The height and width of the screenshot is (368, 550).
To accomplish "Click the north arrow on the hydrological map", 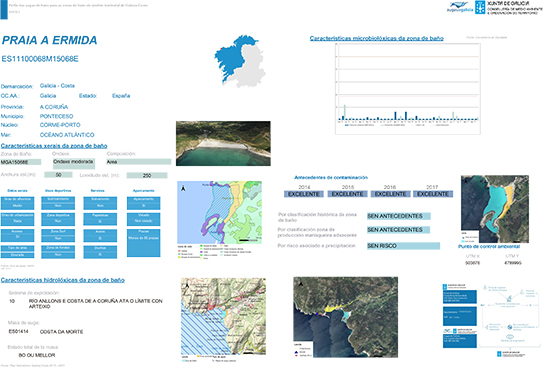I will click(x=187, y=286).
